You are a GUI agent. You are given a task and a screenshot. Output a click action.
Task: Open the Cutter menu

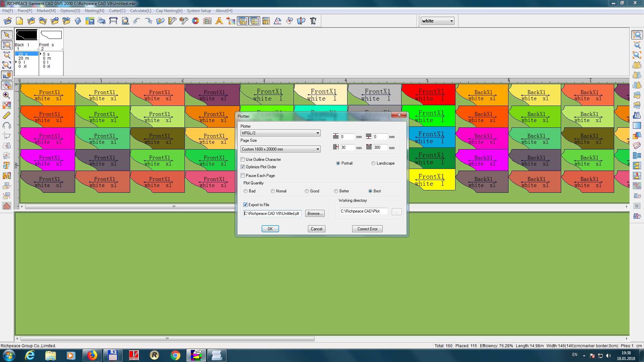pos(117,11)
